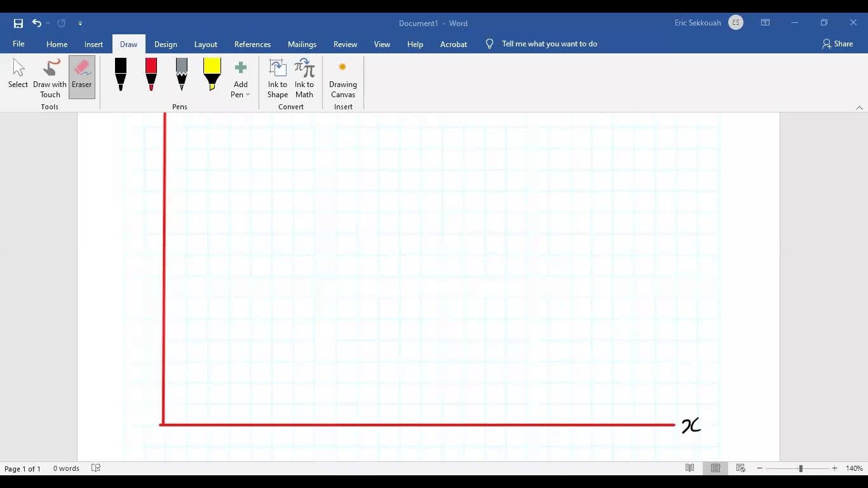This screenshot has width=868, height=488.
Task: Choose the yellow highlighter
Action: point(212,75)
